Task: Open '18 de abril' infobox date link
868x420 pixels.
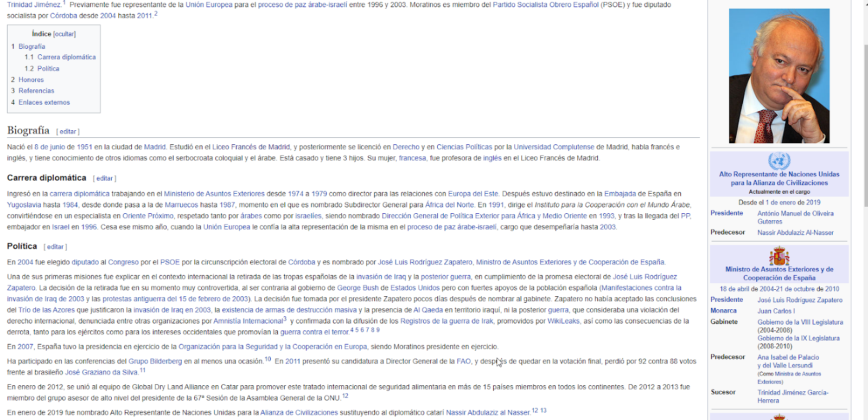Action: tap(735, 289)
